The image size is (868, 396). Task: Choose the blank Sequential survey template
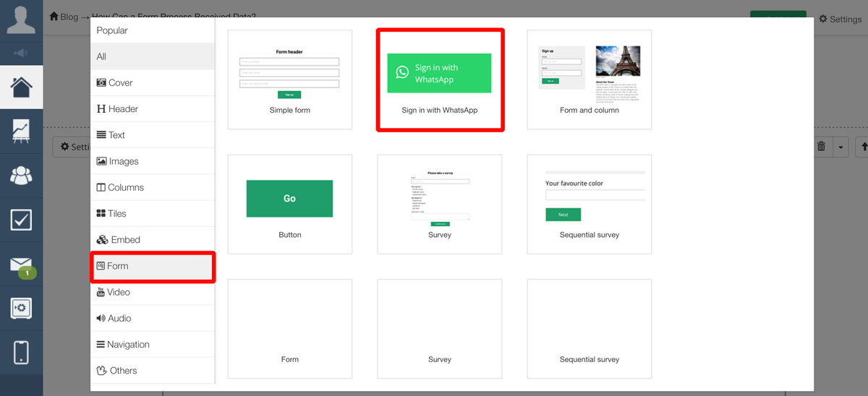coord(590,329)
